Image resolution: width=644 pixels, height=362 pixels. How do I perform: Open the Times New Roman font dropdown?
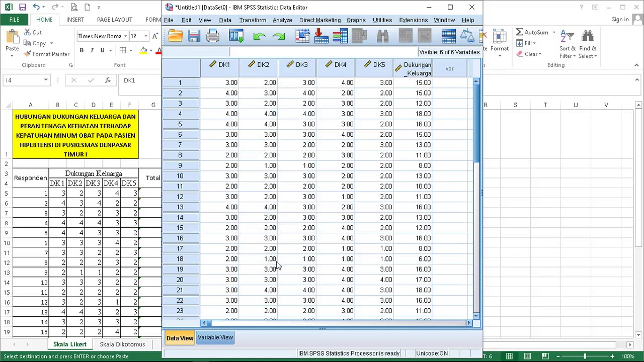pyautogui.click(x=125, y=36)
